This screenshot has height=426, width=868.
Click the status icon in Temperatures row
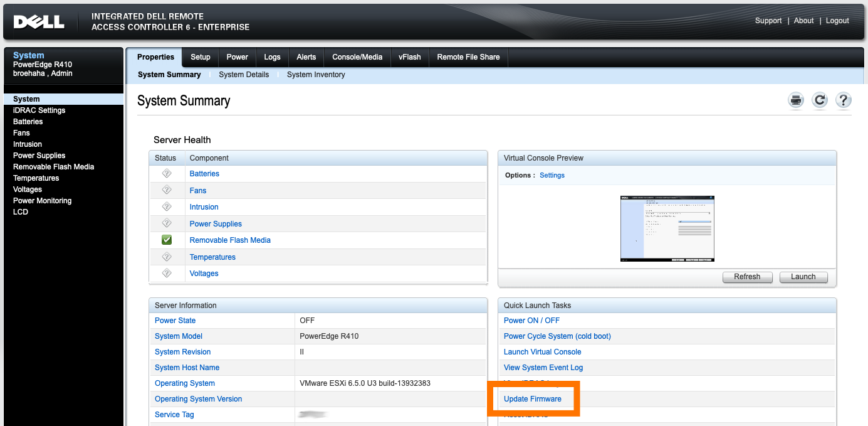click(x=167, y=257)
